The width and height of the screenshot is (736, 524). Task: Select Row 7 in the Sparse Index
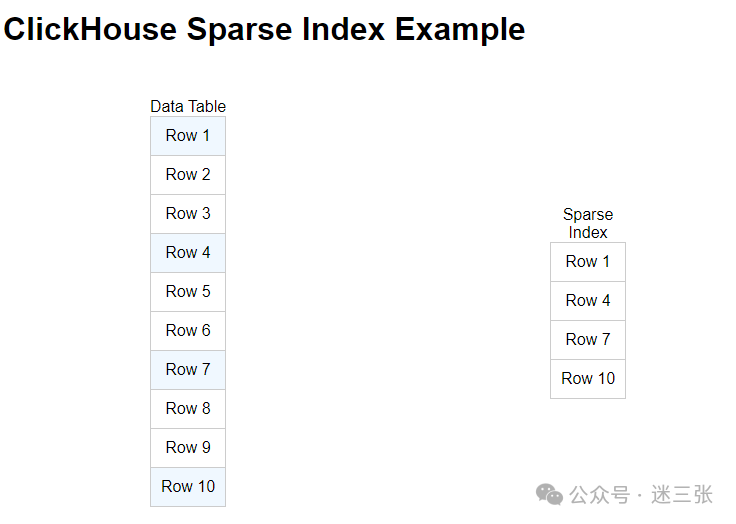point(588,340)
